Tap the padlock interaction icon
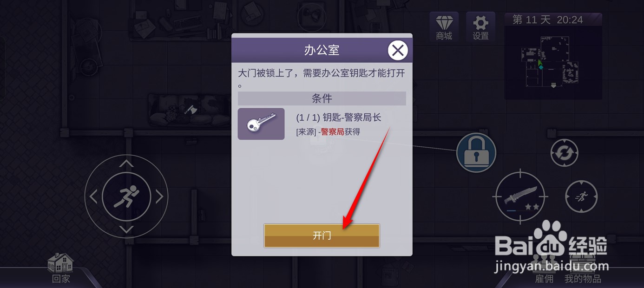 coord(476,153)
